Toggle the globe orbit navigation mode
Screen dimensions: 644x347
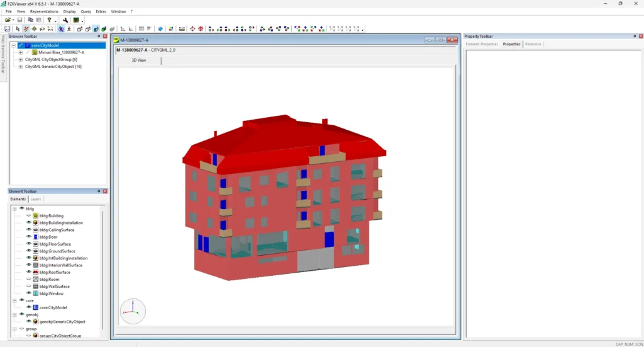point(61,29)
